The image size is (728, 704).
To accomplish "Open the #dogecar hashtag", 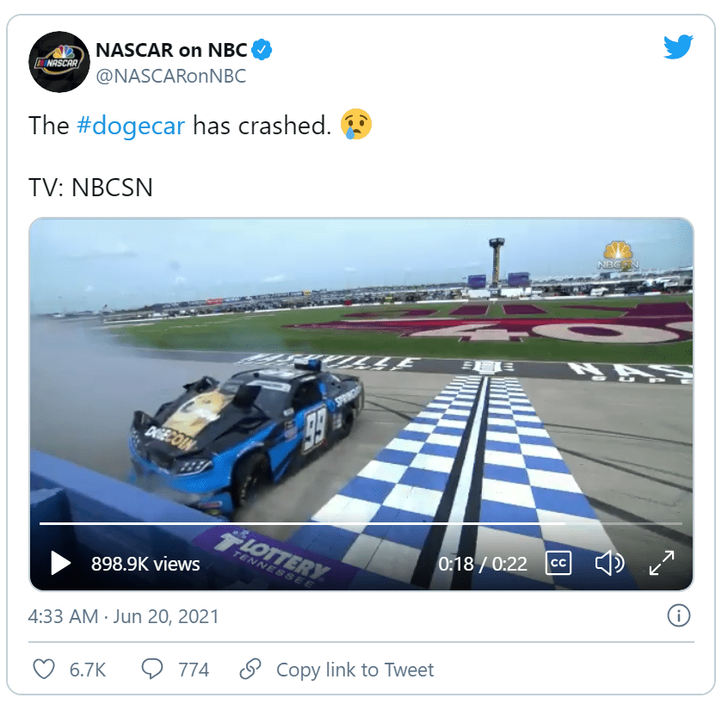I will [131, 126].
